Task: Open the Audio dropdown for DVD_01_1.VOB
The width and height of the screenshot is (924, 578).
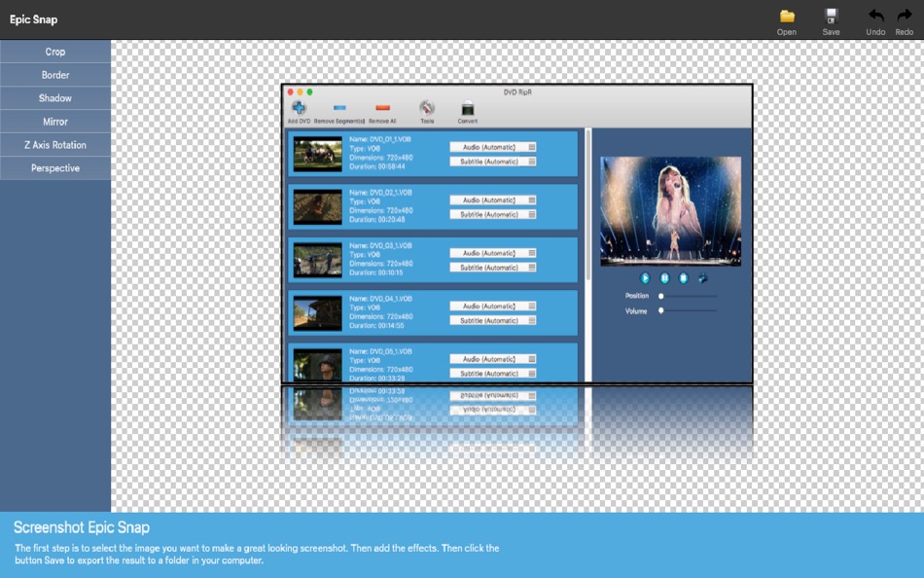Action: [x=491, y=147]
